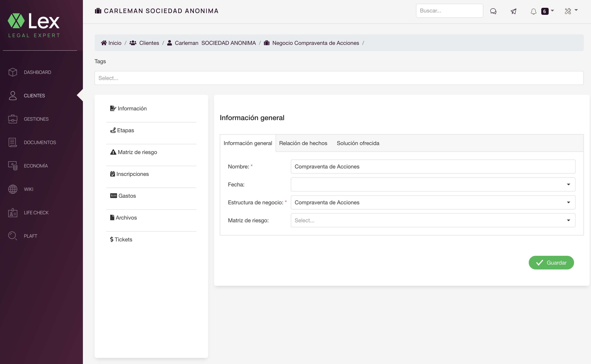Click the CARLEMAN SOCIEDAD ANONIMA header title

[x=161, y=11]
